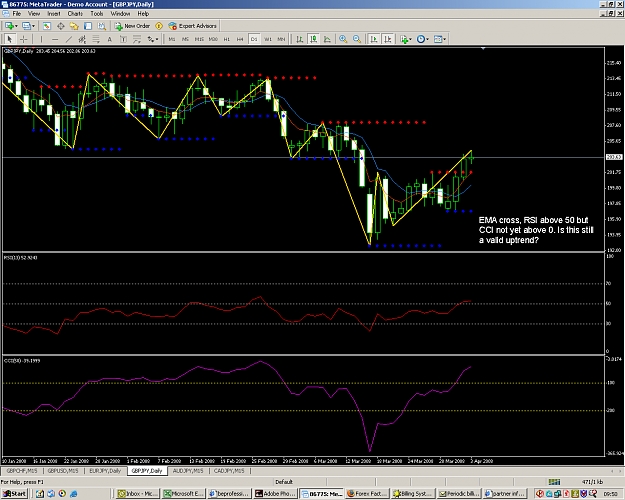Select the horizontal line drawing tool
Viewport: 625px width, 500px height.
55,39
